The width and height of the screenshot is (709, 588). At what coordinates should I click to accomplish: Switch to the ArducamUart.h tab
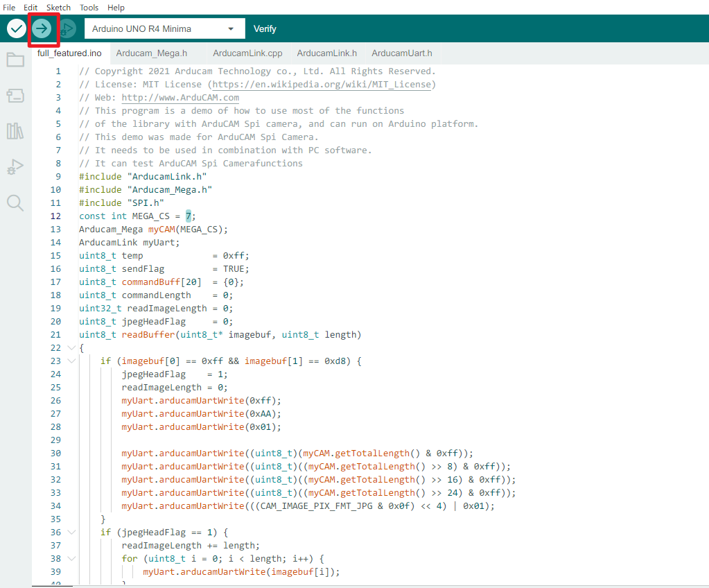pos(402,53)
